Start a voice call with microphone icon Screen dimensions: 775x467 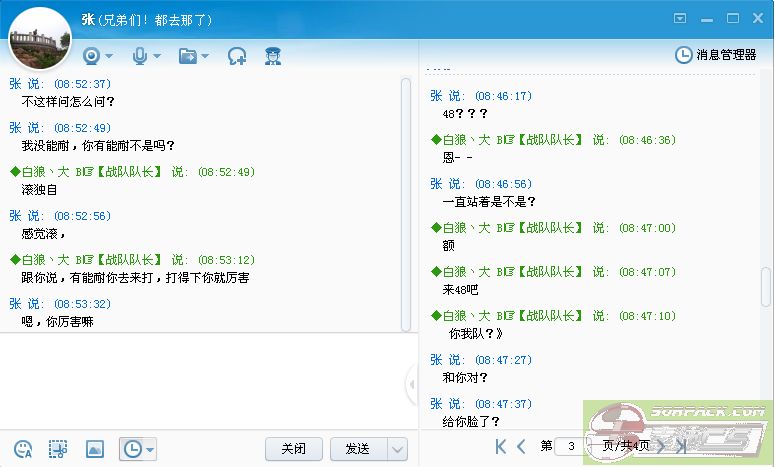(140, 56)
